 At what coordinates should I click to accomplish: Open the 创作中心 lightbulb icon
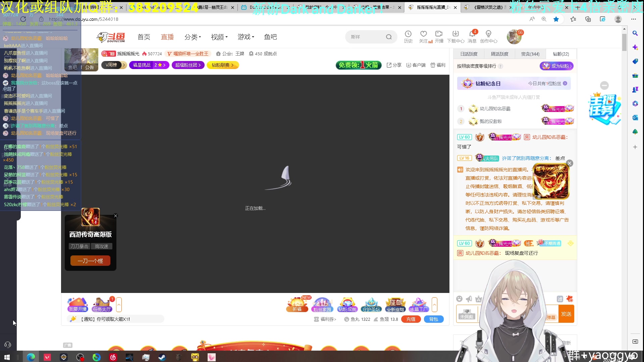click(488, 37)
